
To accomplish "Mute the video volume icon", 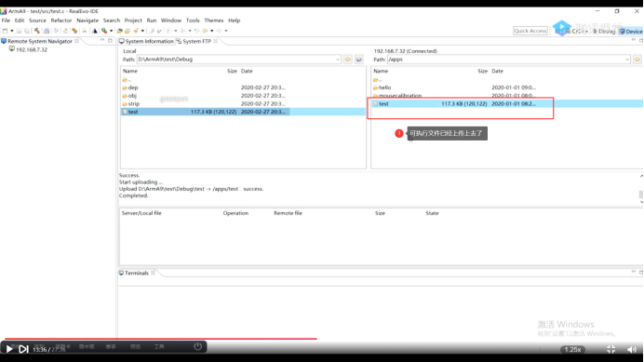I will pyautogui.click(x=632, y=349).
